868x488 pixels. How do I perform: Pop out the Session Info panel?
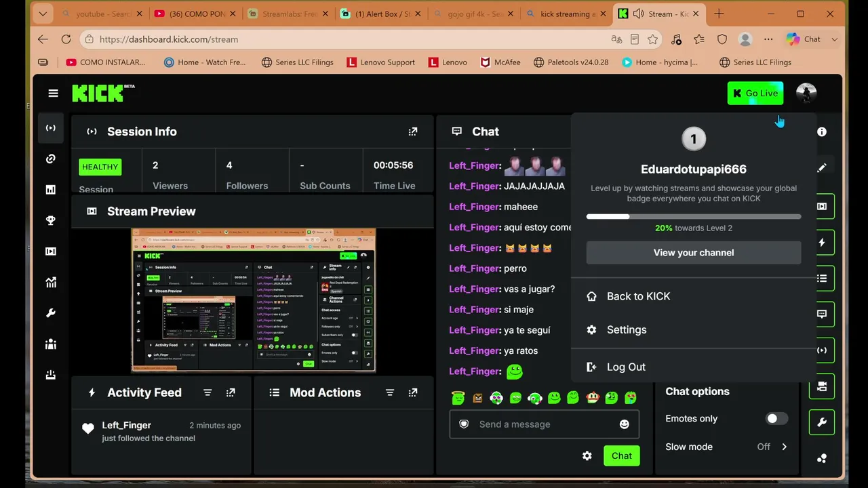(413, 131)
